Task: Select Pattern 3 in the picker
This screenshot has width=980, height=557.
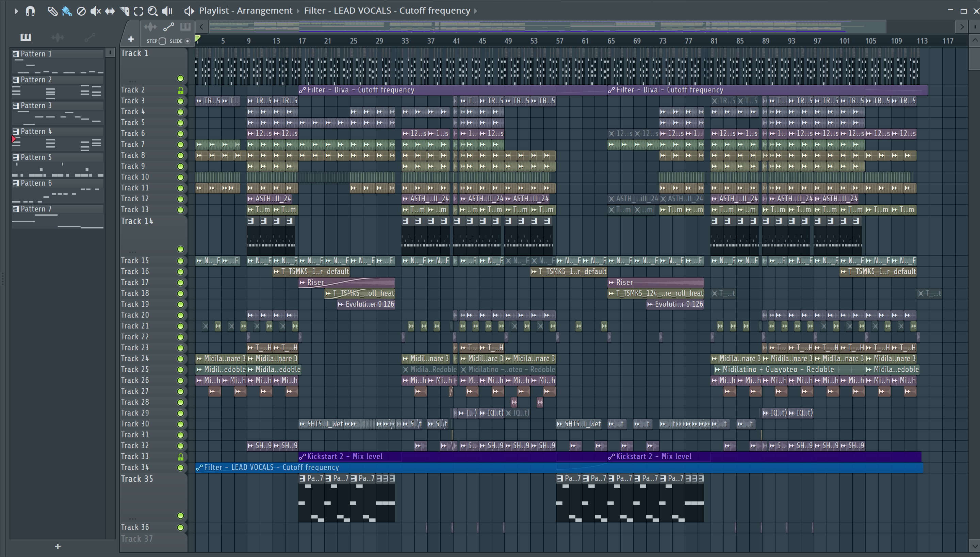Action: [58, 113]
